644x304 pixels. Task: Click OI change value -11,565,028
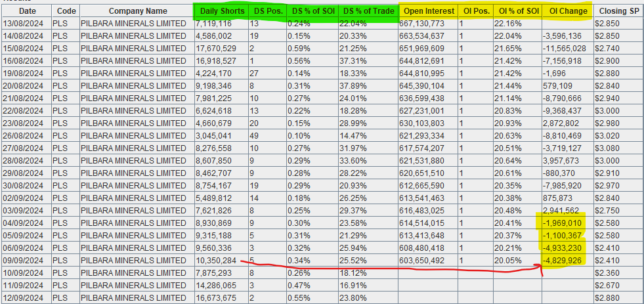565,49
